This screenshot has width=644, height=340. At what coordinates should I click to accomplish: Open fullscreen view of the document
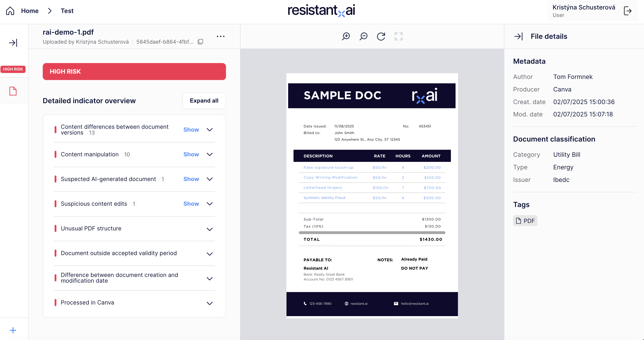click(398, 36)
